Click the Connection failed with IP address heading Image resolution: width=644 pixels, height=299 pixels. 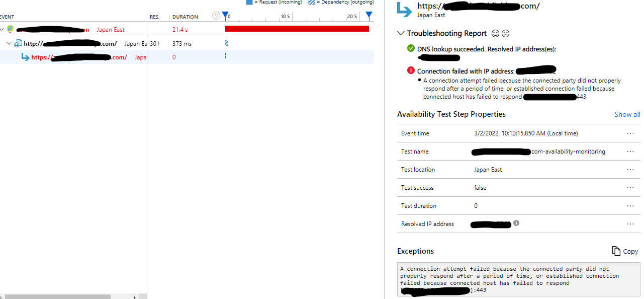pos(466,71)
